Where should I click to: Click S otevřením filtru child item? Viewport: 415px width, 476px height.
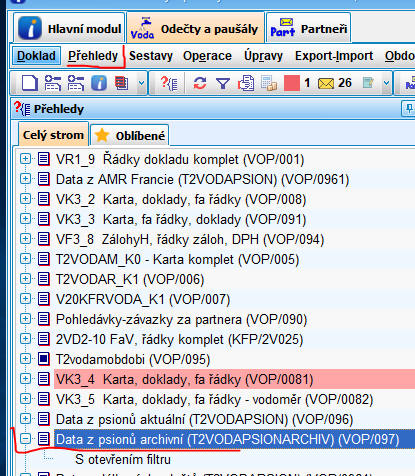click(x=123, y=459)
